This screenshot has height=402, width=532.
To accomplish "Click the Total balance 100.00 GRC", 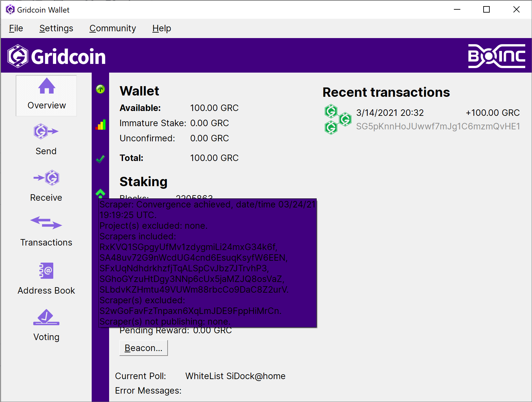I will (x=214, y=158).
